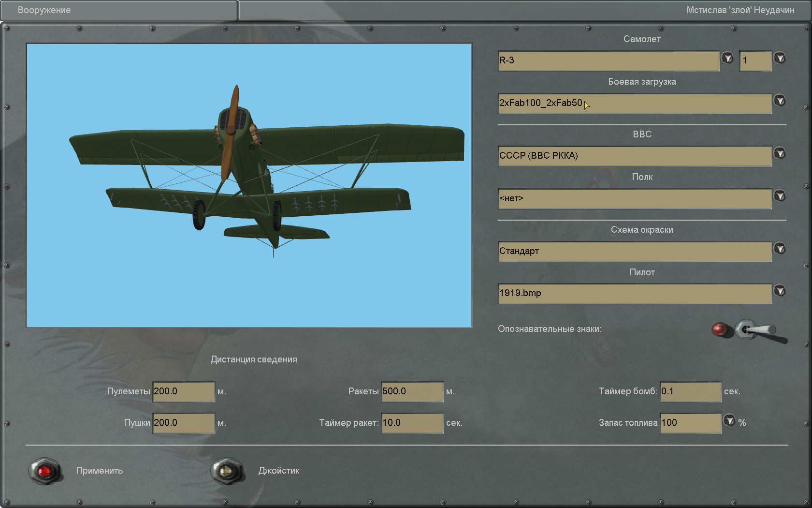812x508 pixels.
Task: Open the Запас топлива percent dropdown arrow
Action: pos(729,420)
